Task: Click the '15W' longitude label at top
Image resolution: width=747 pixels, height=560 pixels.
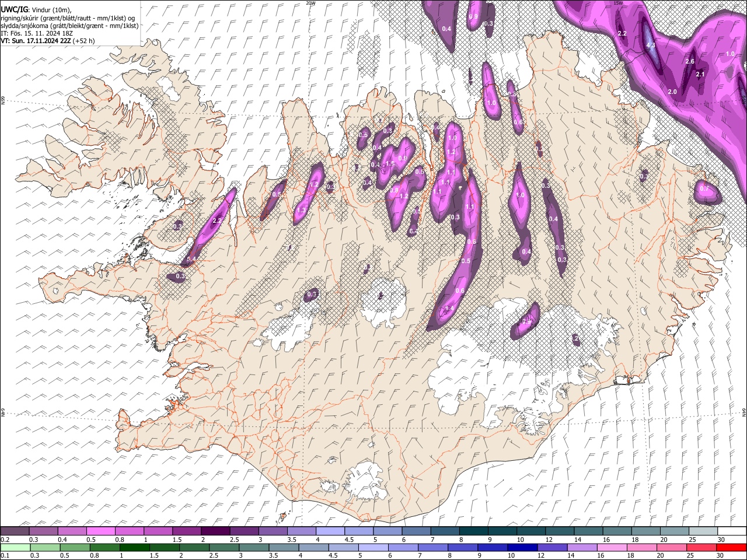Action: [618, 3]
